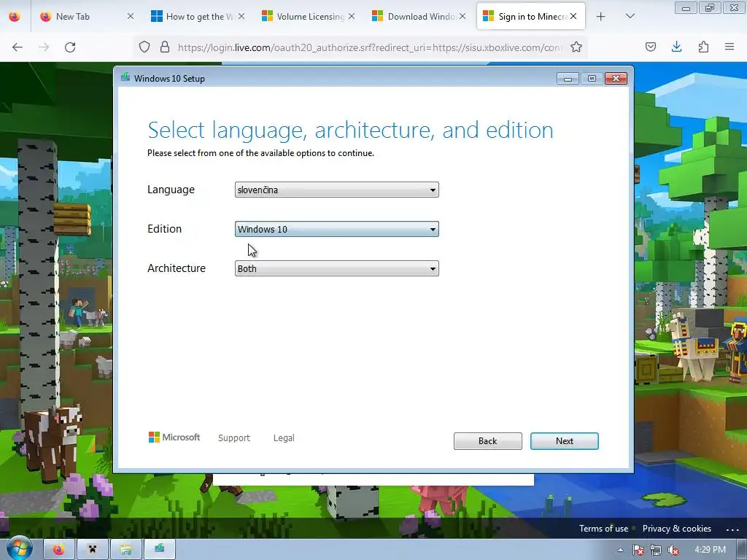Open the Architecture dropdown showing Both
The height and width of the screenshot is (560, 747).
pos(336,268)
